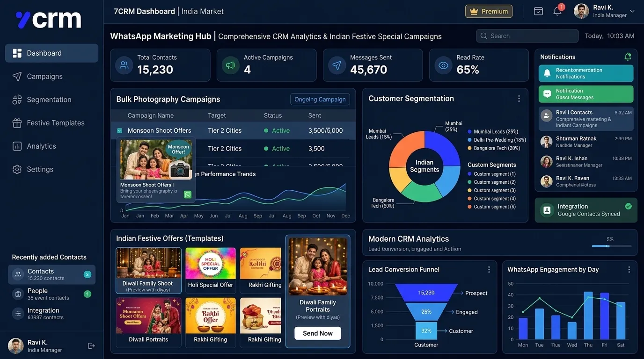Open Settings via the gear icon
Viewport: 644px width, 359px height.
point(17,169)
